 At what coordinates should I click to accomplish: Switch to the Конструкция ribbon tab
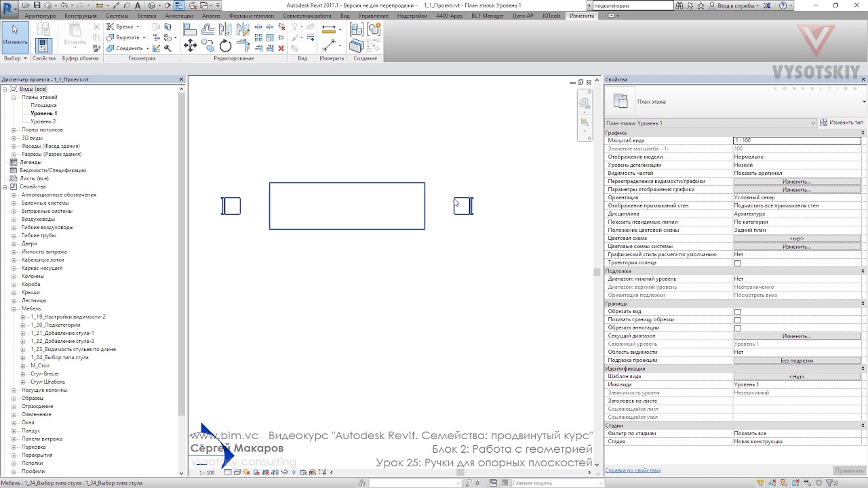pos(81,16)
